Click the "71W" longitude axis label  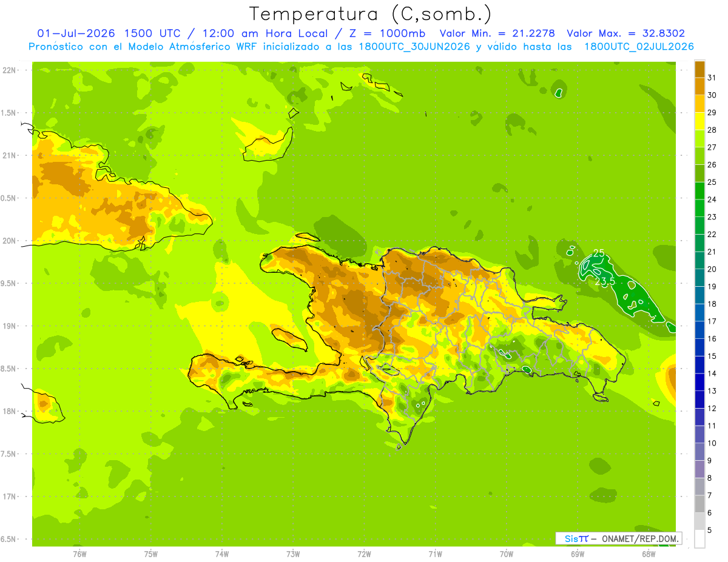pyautogui.click(x=435, y=554)
